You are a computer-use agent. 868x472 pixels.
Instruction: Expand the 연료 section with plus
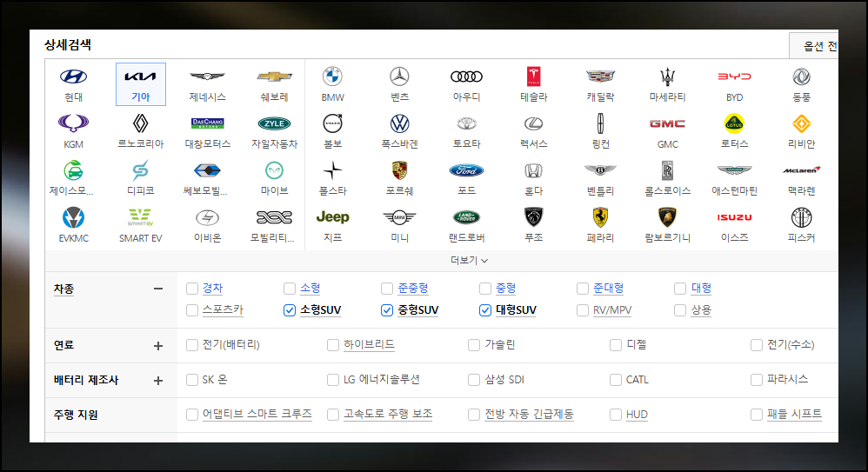coord(158,346)
